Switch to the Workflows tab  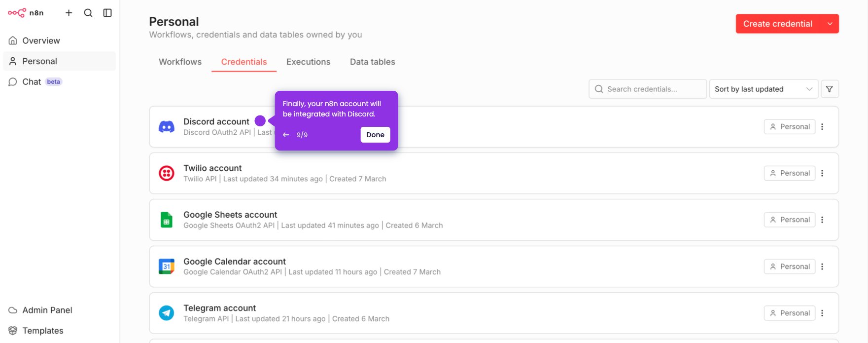click(180, 62)
